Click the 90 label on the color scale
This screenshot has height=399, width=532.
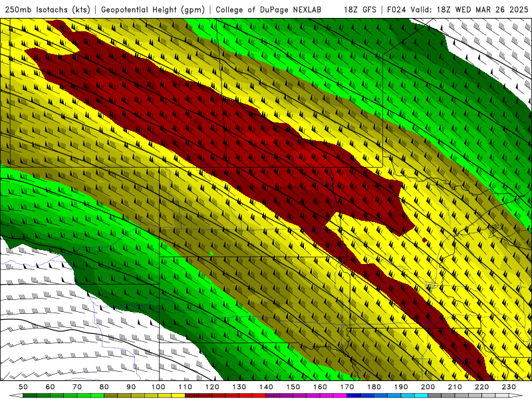131,387
